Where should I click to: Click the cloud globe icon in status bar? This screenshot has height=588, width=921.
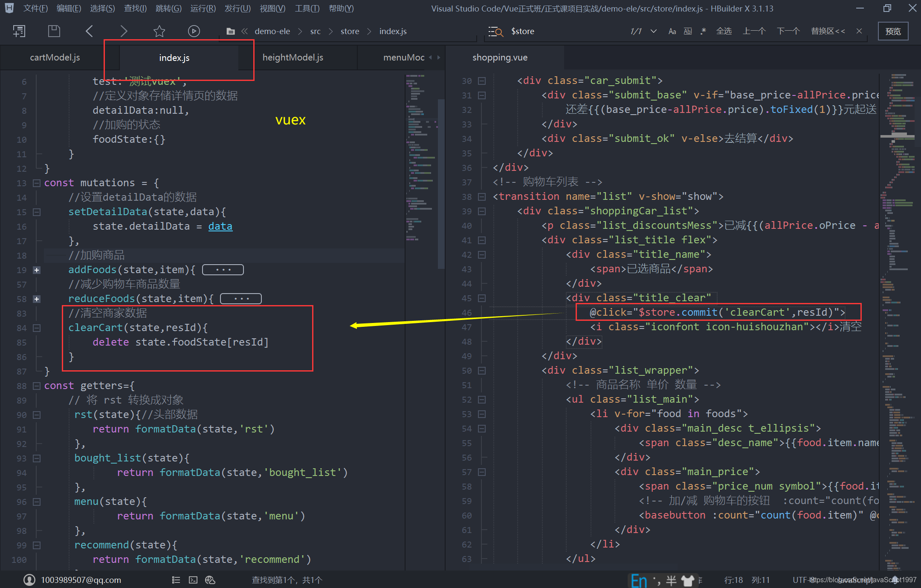coord(210,580)
